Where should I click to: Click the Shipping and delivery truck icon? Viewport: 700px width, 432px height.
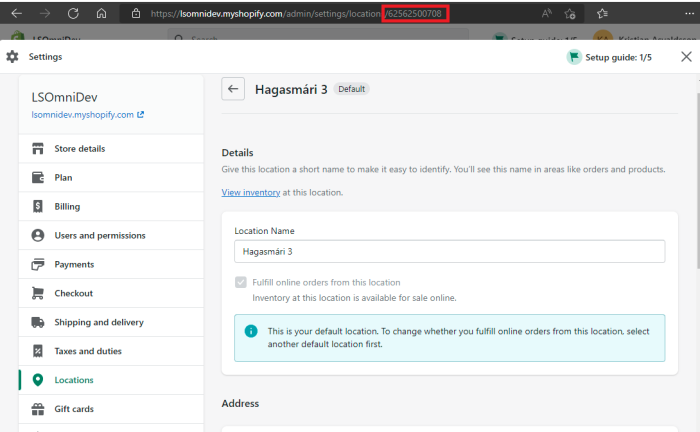pyautogui.click(x=38, y=323)
